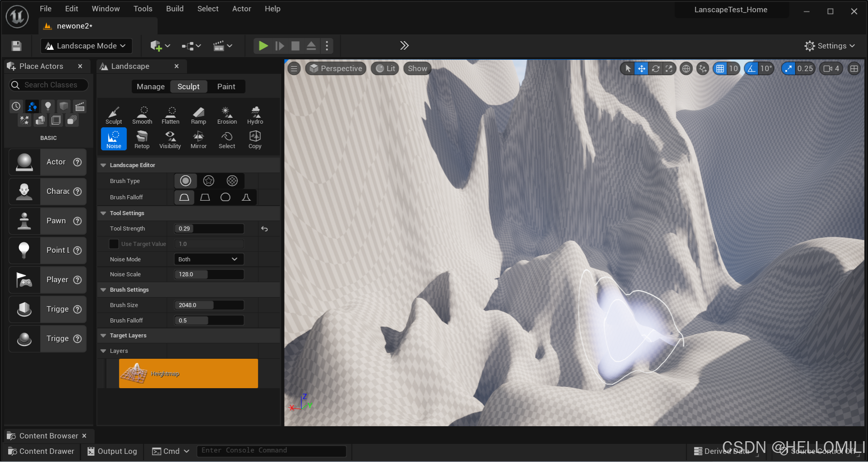Image resolution: width=868 pixels, height=462 pixels.
Task: Show Lights category in Place Actors
Action: click(x=48, y=106)
